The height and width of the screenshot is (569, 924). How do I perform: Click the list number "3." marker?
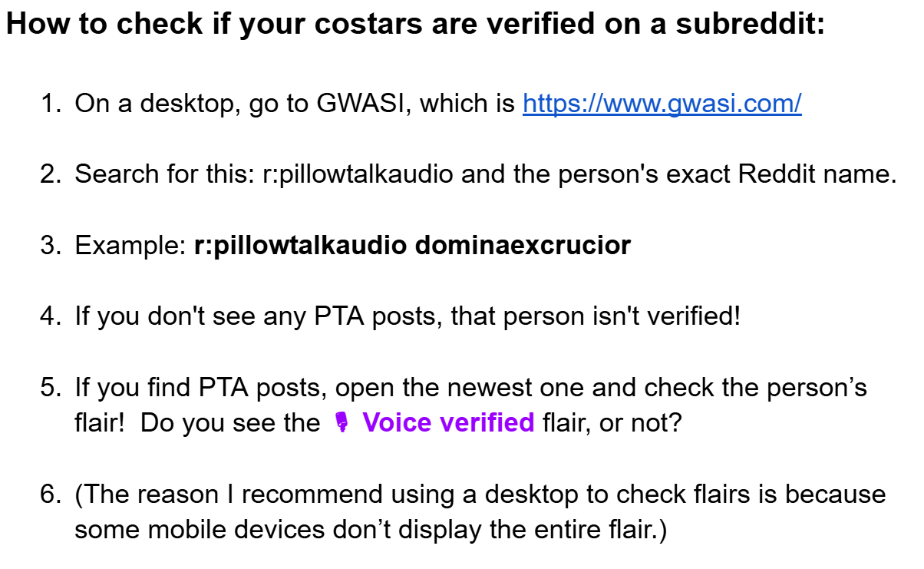click(51, 246)
